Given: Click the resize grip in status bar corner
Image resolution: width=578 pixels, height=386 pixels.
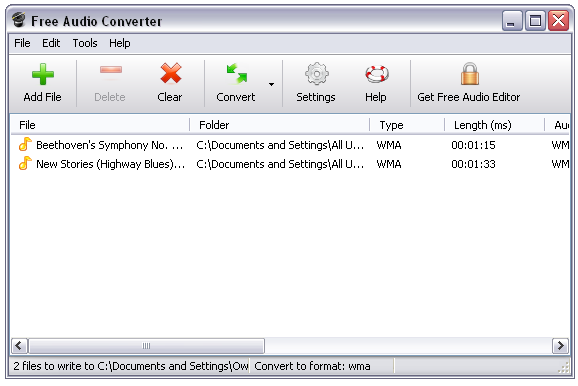Looking at the screenshot, I should tap(564, 368).
